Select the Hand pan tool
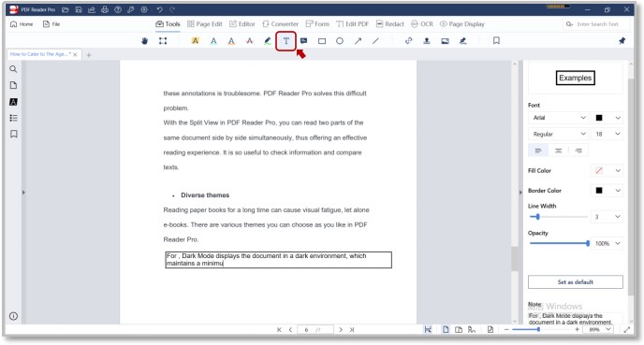This screenshot has width=644, height=345. pyautogui.click(x=144, y=41)
